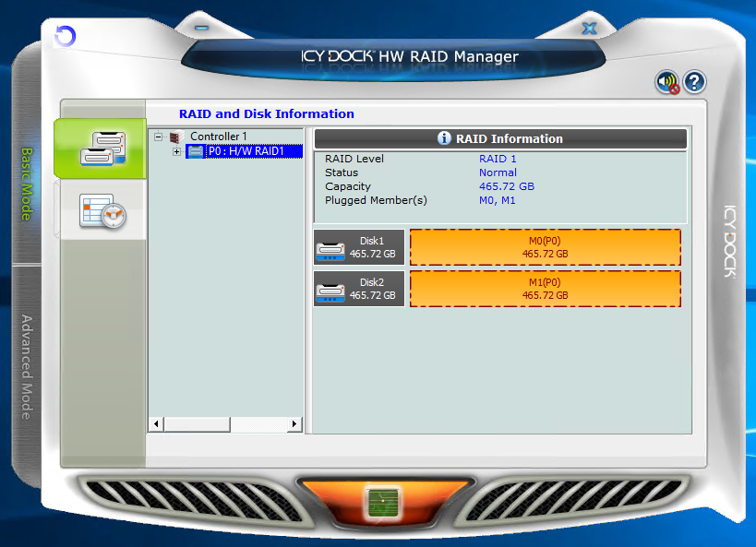The width and height of the screenshot is (756, 547).
Task: Mute the alarm with the speaker icon
Action: point(667,82)
